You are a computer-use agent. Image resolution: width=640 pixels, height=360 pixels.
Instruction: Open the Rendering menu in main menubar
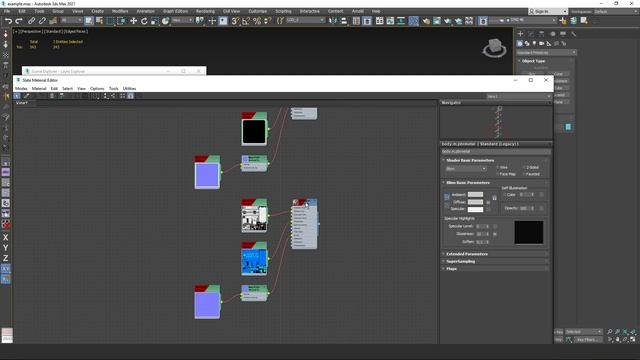pos(205,11)
